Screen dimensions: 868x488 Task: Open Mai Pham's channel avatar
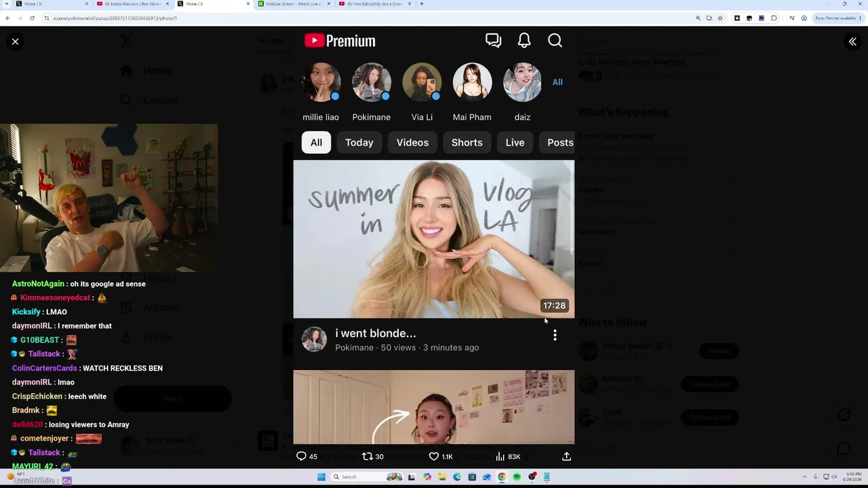point(472,83)
